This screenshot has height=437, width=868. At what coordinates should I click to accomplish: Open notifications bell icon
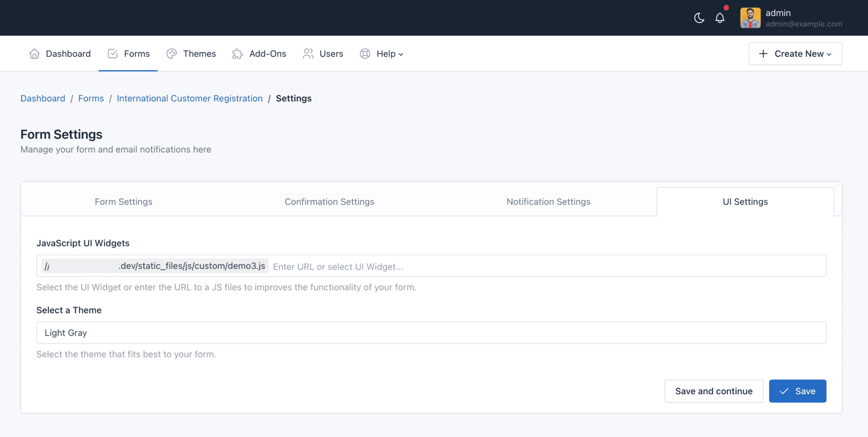coord(720,18)
